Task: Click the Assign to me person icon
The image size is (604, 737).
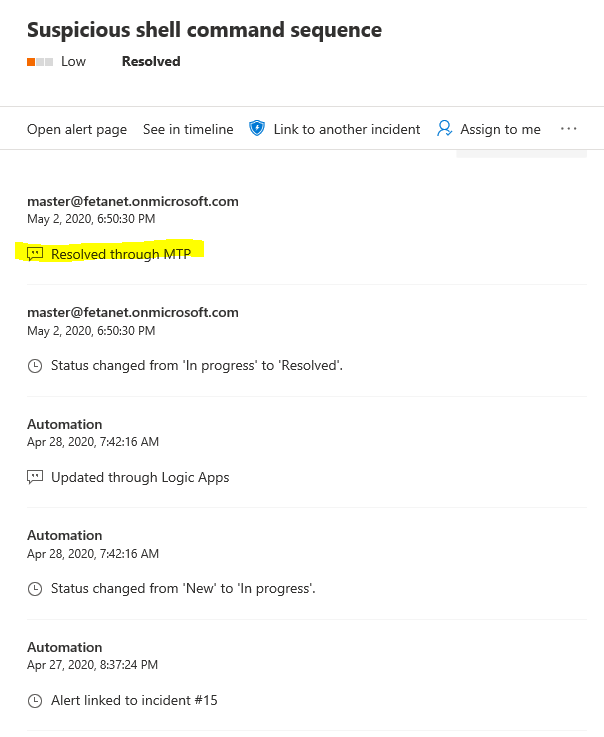Action: point(444,129)
